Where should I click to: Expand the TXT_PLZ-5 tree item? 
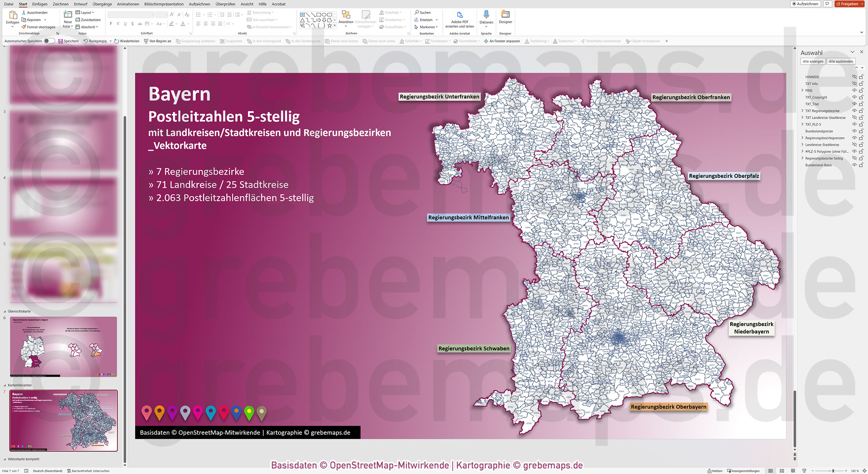pyautogui.click(x=802, y=124)
